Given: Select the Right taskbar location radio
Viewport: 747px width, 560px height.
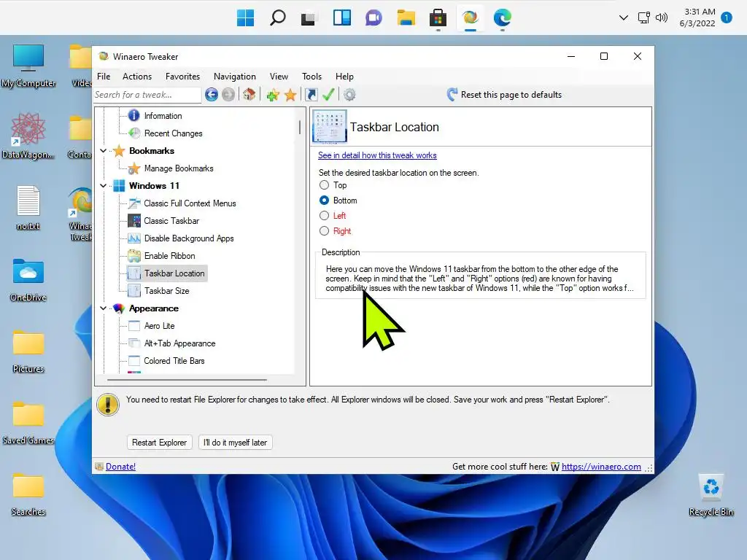Looking at the screenshot, I should (325, 231).
